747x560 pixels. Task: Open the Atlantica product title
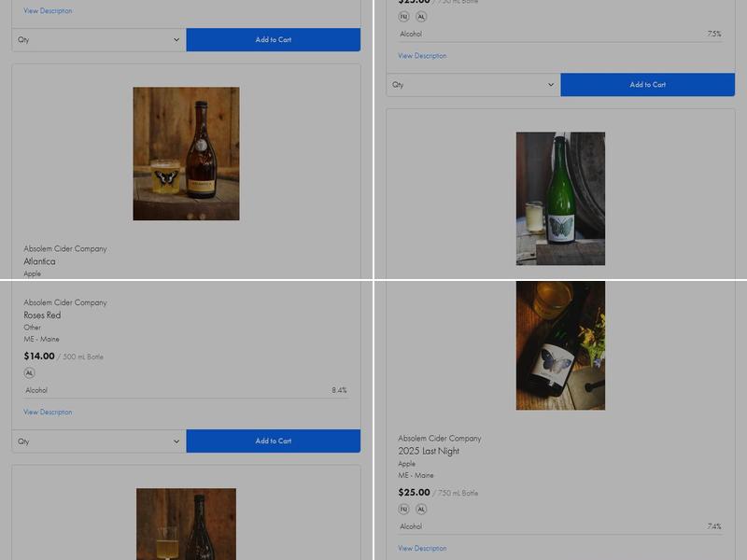[39, 261]
